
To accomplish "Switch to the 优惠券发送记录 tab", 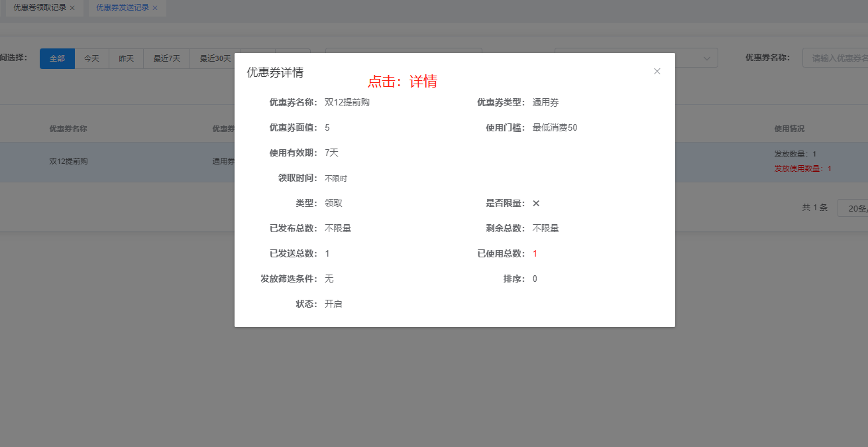I will [x=122, y=8].
